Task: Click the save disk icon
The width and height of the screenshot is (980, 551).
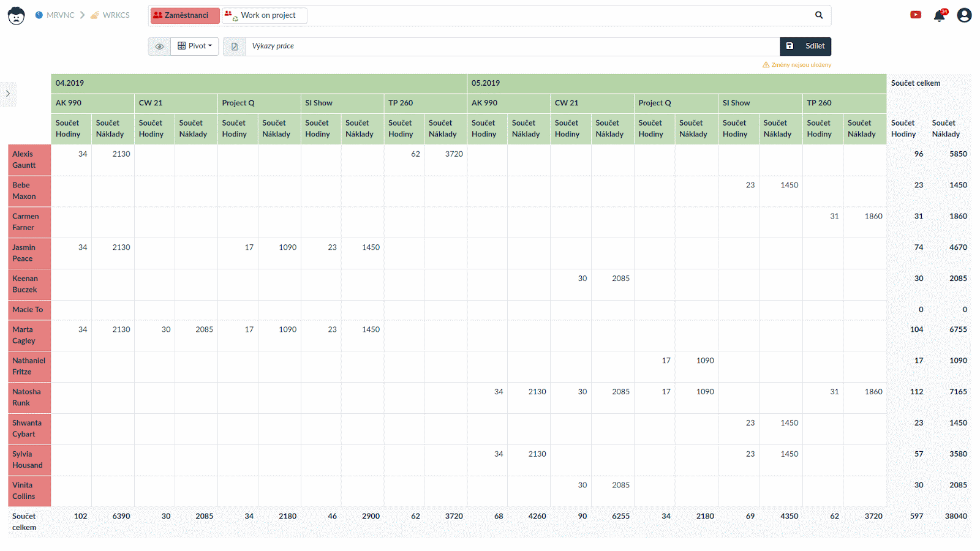Action: (x=790, y=46)
